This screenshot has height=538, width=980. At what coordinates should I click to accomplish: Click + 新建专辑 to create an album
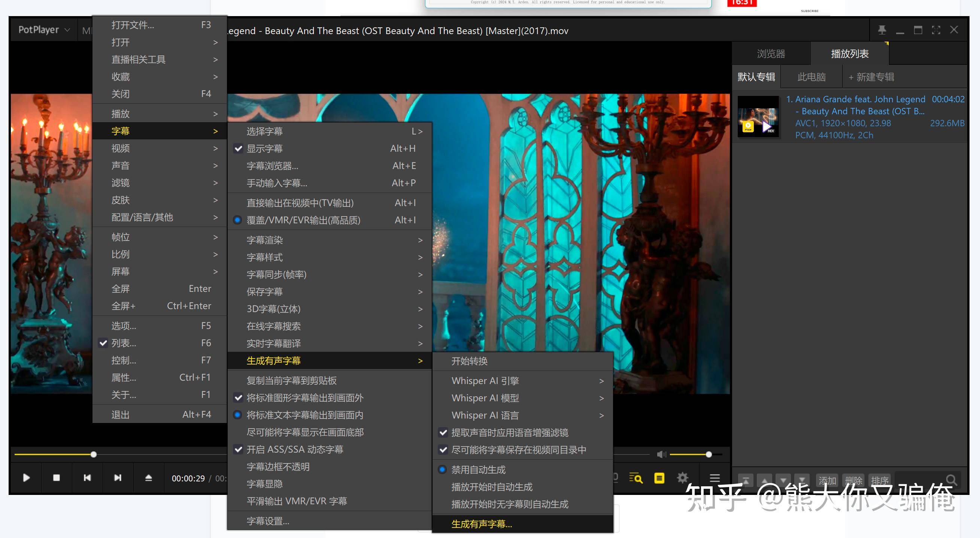(x=871, y=77)
